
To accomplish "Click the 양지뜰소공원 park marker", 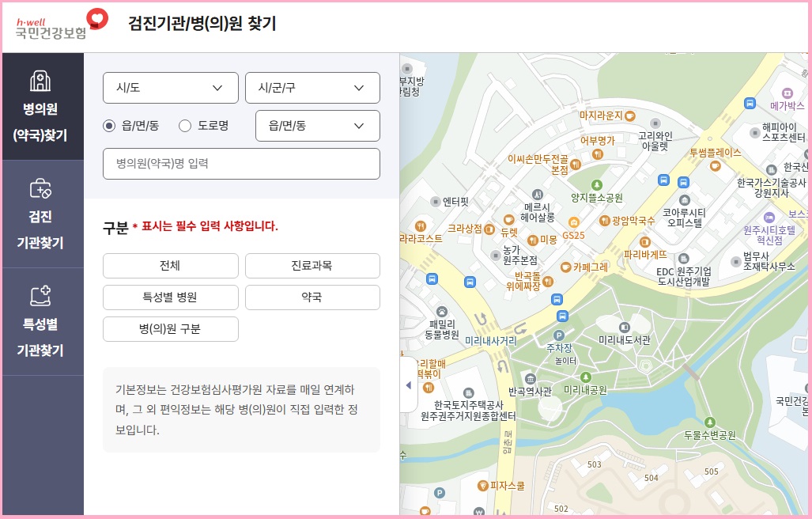I will point(597,185).
